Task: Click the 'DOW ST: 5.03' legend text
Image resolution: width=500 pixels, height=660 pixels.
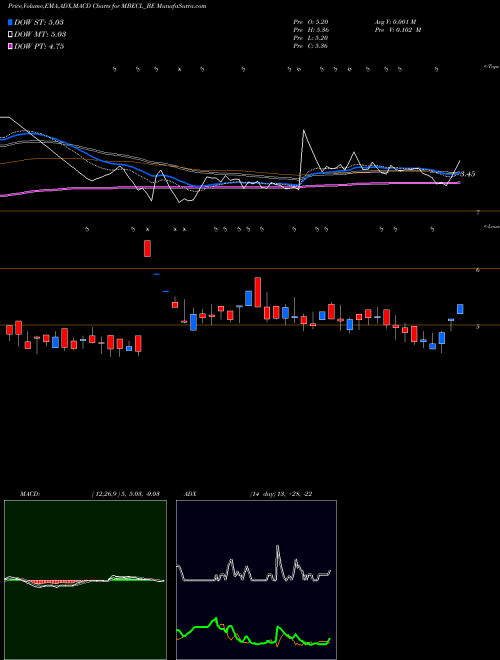Action: coord(39,22)
